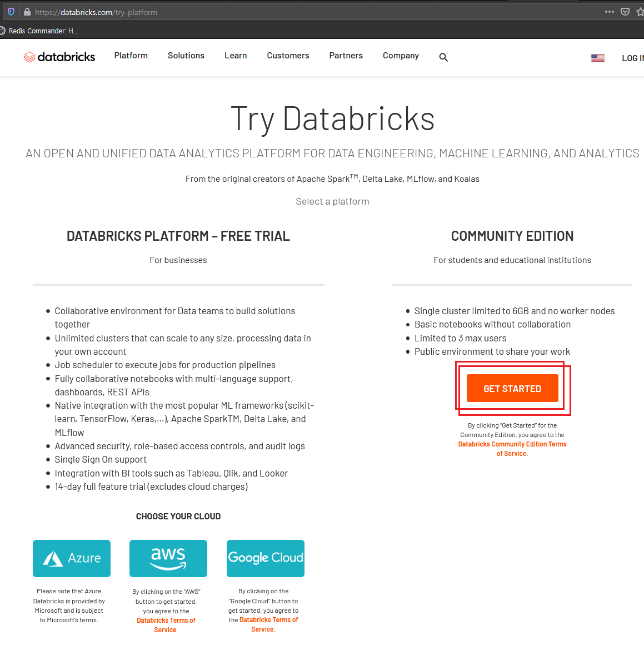
Task: Open the browser three-dots page actions menu
Action: [x=610, y=11]
